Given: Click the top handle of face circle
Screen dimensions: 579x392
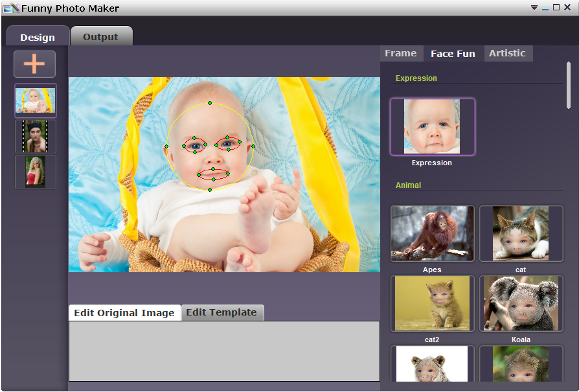Looking at the screenshot, I should tap(210, 103).
